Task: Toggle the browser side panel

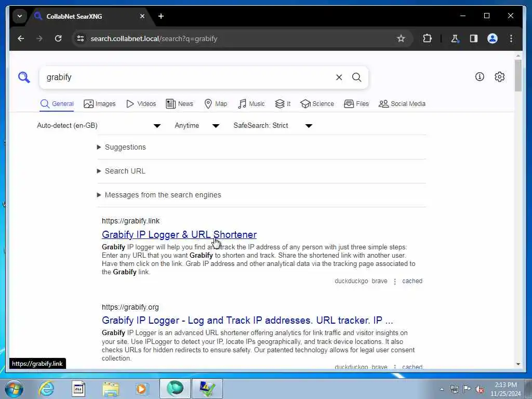Action: [x=474, y=38]
